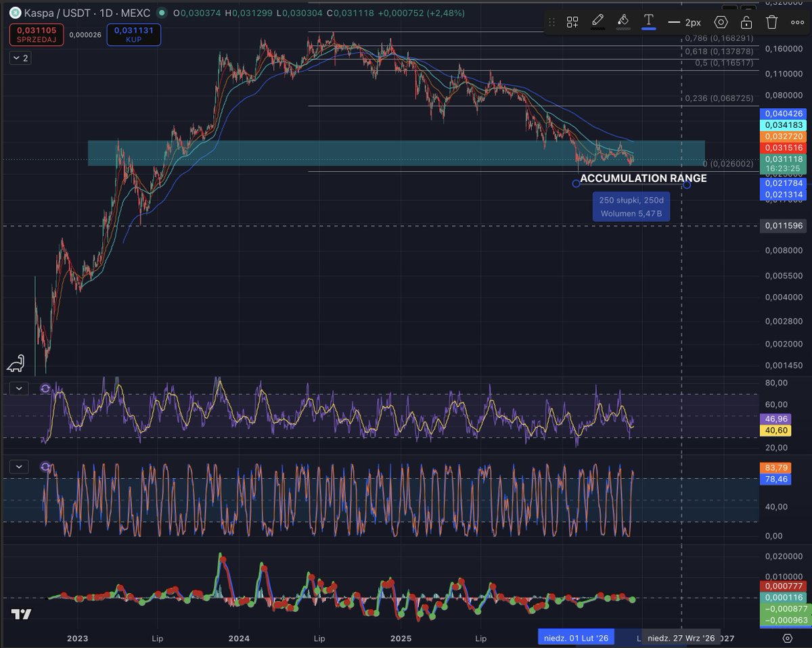
Task: Click the niedz. 27 Wrz '26 date label
Action: (x=681, y=637)
